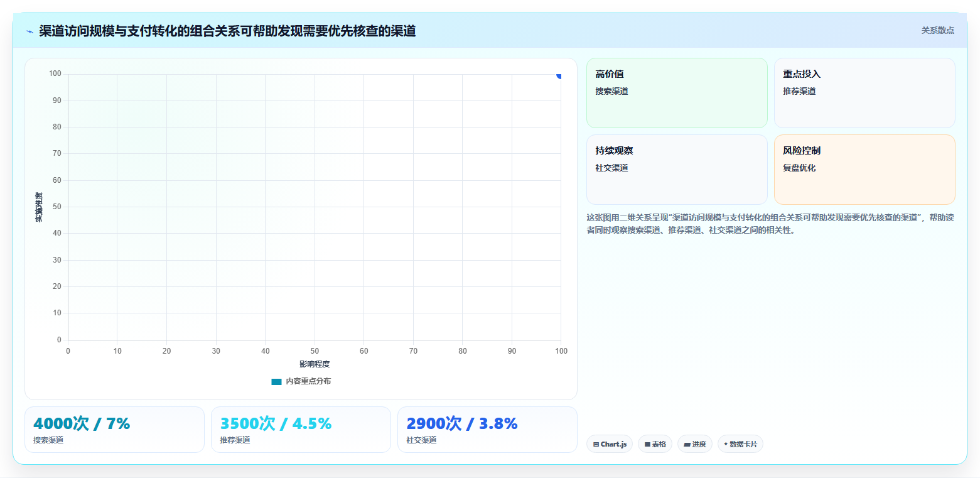The image size is (980, 478).
Task: Toggle the 内容重点分布 legend swatch
Action: 276,381
